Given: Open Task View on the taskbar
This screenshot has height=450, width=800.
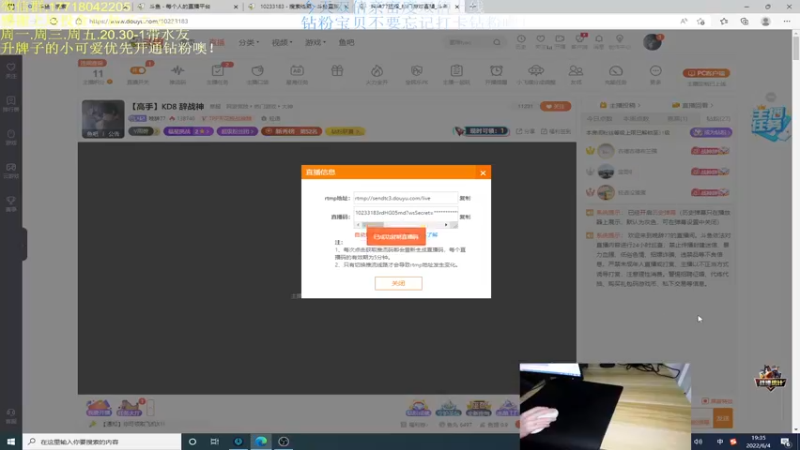Looking at the screenshot, I should [215, 441].
